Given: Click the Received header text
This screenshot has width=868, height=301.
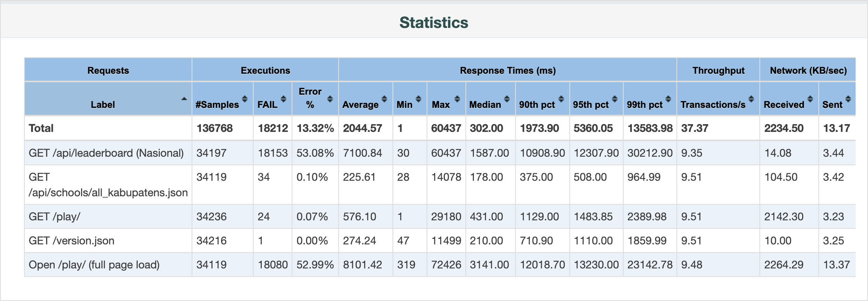Looking at the screenshot, I should [784, 105].
